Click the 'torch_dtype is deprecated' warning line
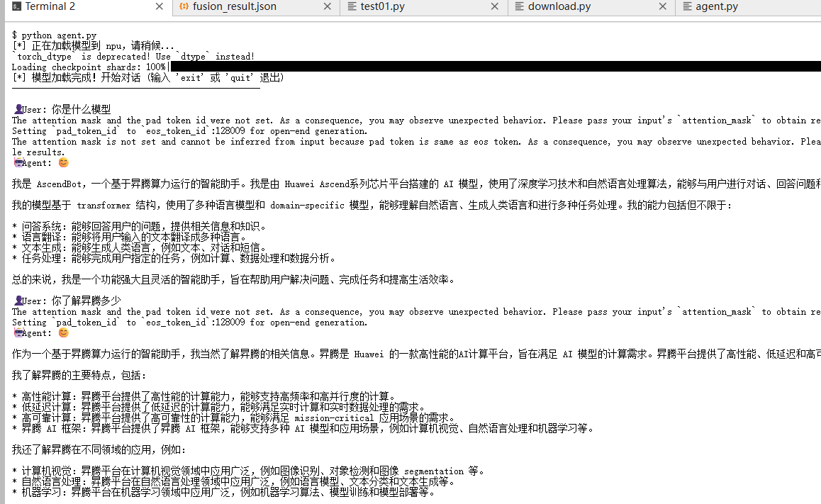The height and width of the screenshot is (504, 821). [x=133, y=57]
